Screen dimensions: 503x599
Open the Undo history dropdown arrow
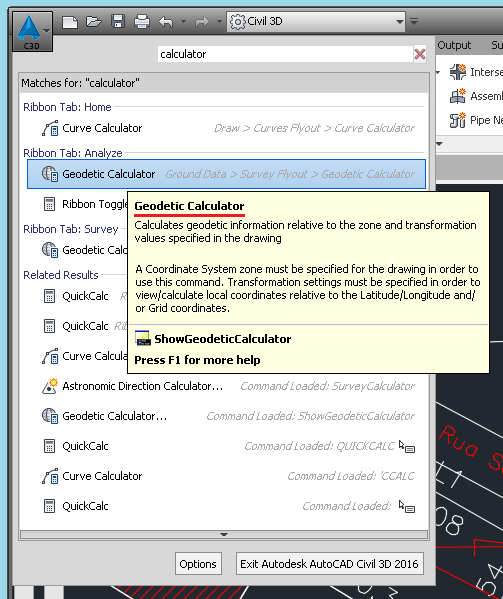point(184,21)
